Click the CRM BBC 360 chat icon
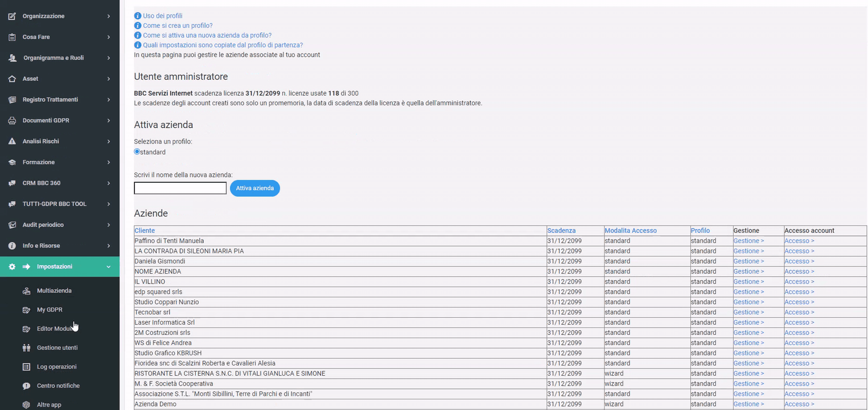This screenshot has height=410, width=868. (x=12, y=183)
